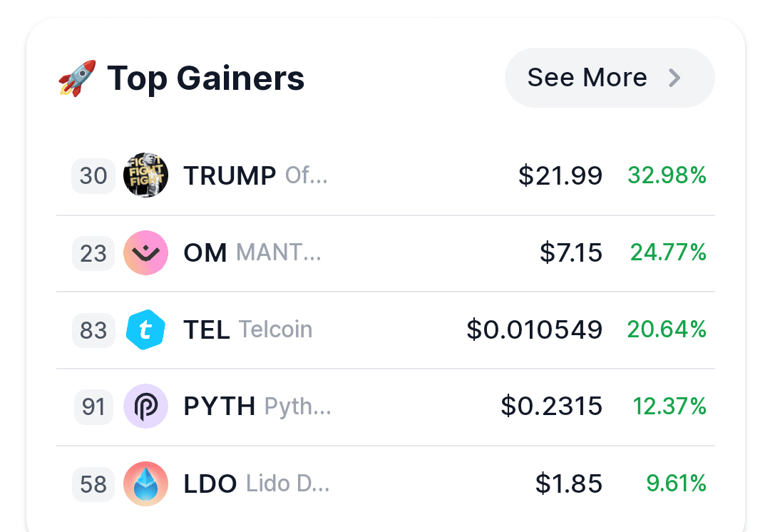Screen dimensions: 770x532
Task: Click the Telcoin blue icon
Action: point(145,329)
